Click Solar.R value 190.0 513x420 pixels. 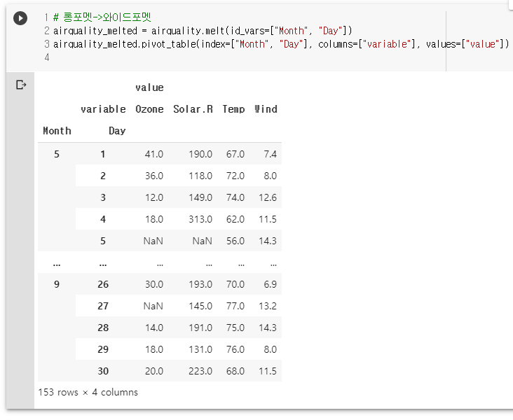[x=200, y=154]
